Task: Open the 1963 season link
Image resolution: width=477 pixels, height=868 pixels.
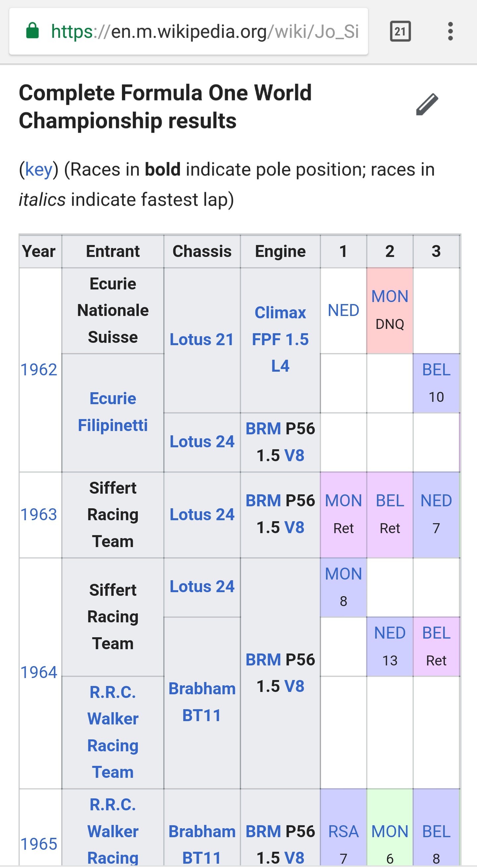Action: pos(39,515)
